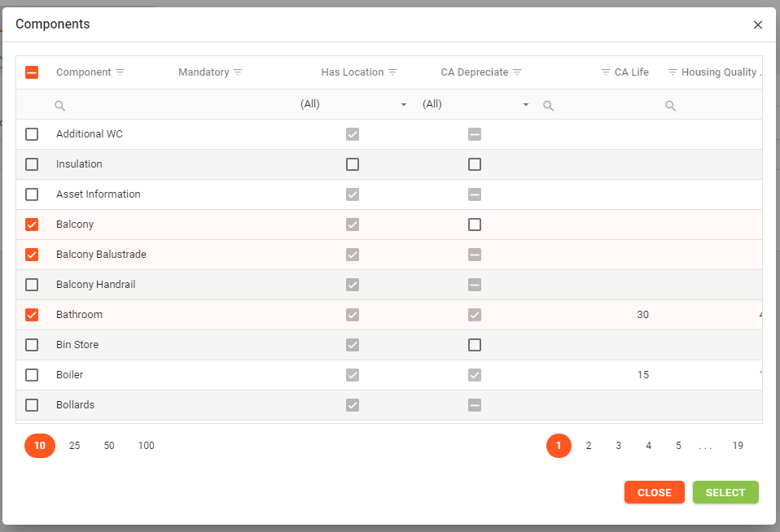Jump to last page 19
780x532 pixels.
pyautogui.click(x=738, y=446)
